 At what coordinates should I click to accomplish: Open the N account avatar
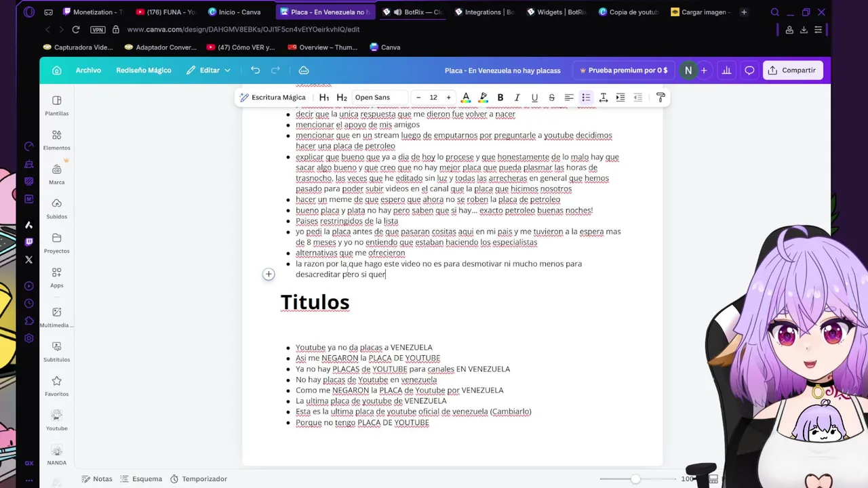pyautogui.click(x=688, y=70)
